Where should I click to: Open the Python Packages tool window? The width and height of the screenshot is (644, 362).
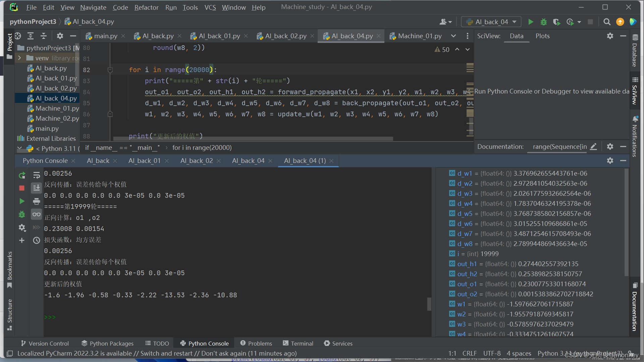point(107,343)
